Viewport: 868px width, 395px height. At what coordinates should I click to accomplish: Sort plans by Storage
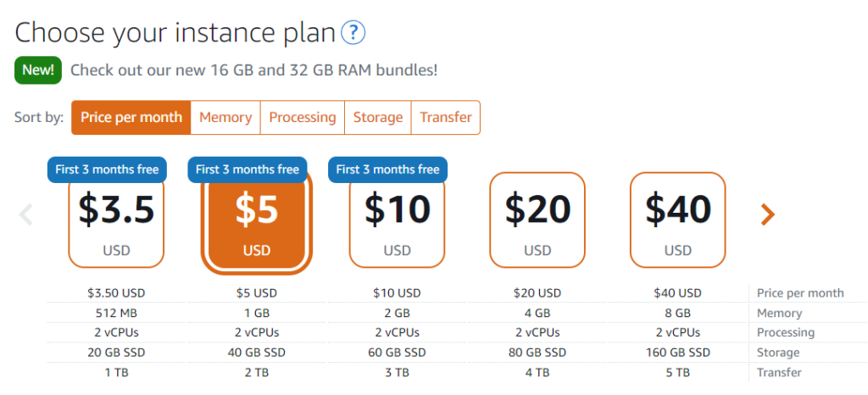click(x=377, y=117)
